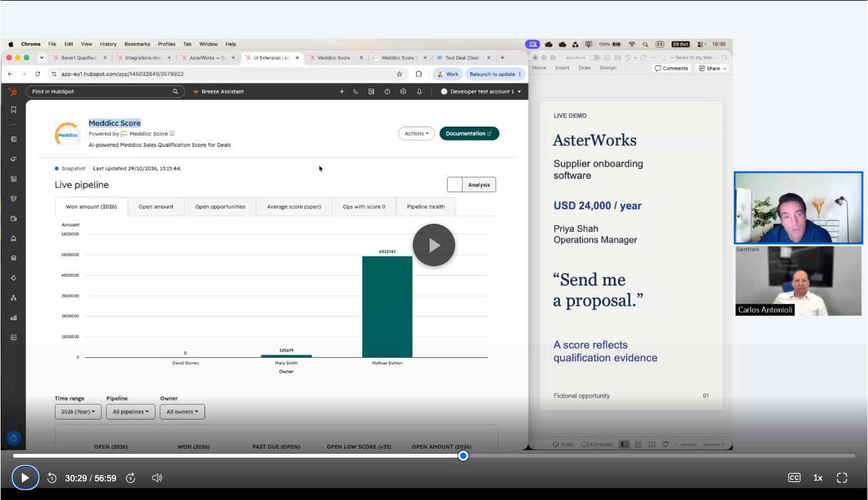This screenshot has width=868, height=500.
Task: Expand the Developer test account 1 menu
Action: pos(481,92)
